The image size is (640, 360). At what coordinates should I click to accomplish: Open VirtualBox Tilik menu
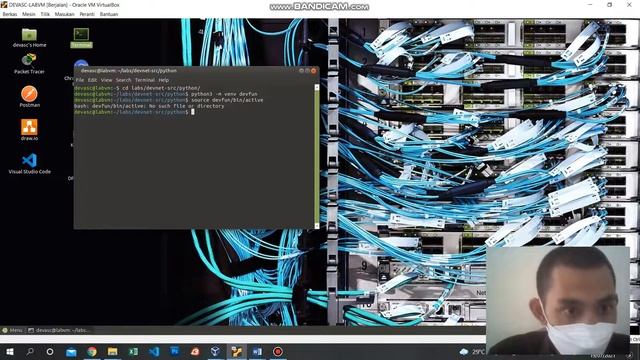pyautogui.click(x=45, y=14)
